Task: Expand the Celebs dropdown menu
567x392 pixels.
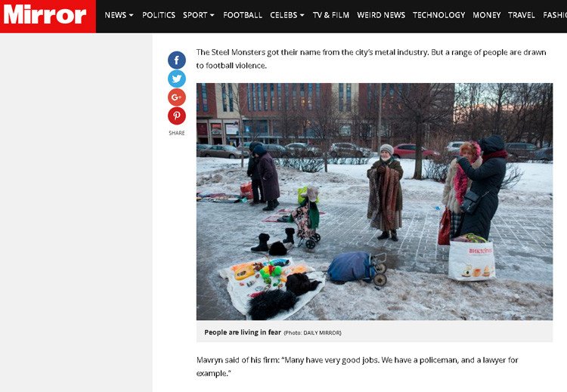Action: [287, 15]
